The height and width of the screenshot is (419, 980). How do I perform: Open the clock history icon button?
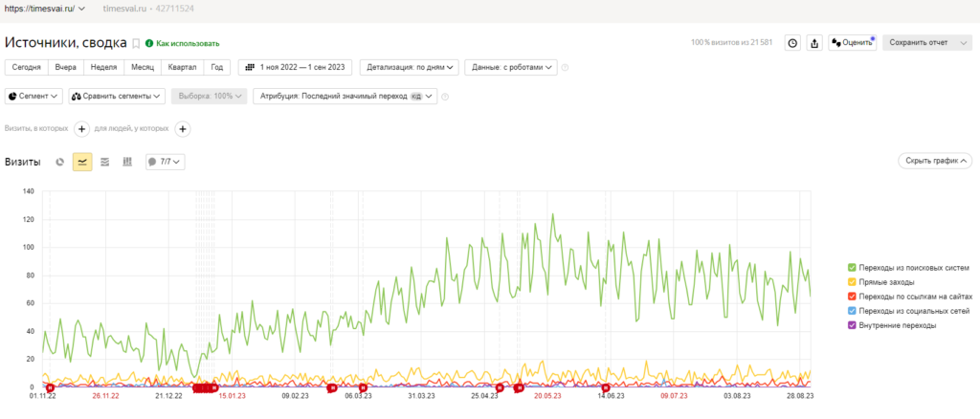click(792, 43)
